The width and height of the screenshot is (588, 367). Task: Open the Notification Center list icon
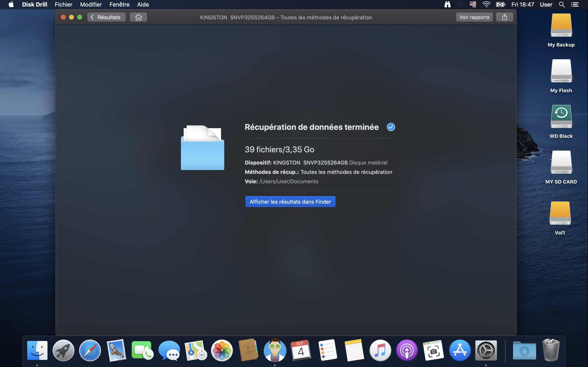point(575,4)
